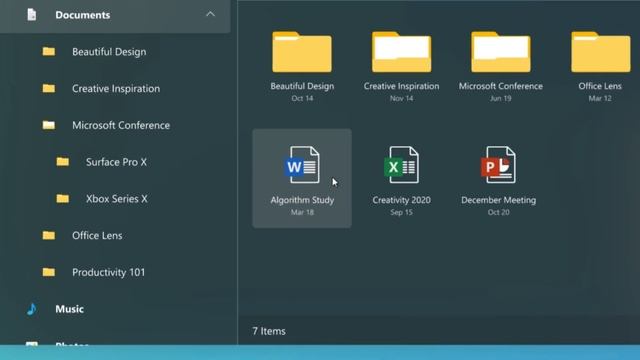Go to the Music library
This screenshot has height=360, width=640.
(69, 309)
